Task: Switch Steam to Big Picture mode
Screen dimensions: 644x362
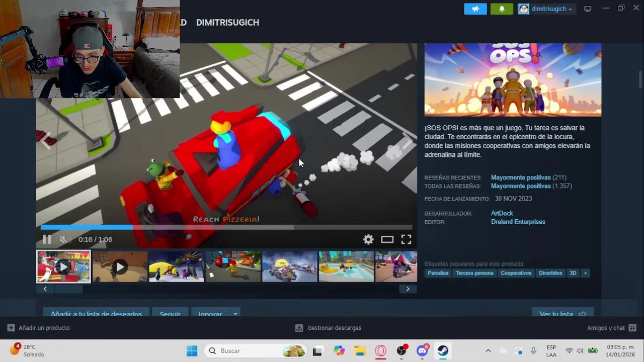Action: point(588,9)
